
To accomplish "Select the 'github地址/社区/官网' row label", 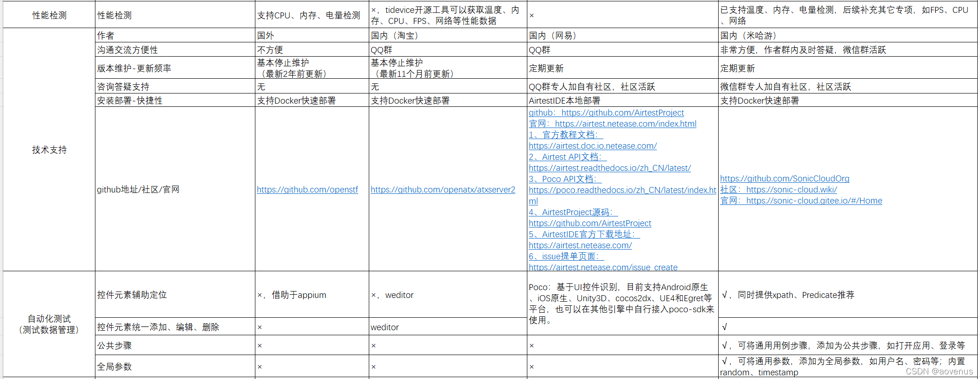I will tap(175, 189).
